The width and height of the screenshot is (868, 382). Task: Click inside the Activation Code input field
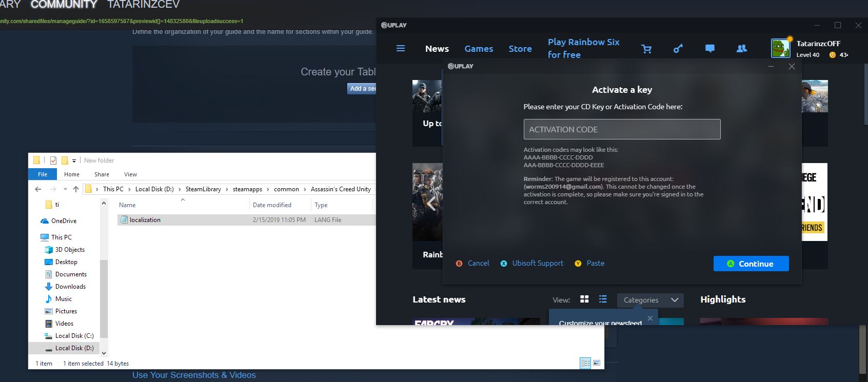[622, 129]
